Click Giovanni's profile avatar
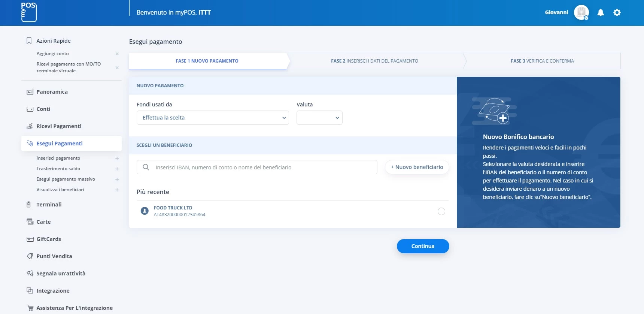Image resolution: width=644 pixels, height=314 pixels. coord(581,12)
